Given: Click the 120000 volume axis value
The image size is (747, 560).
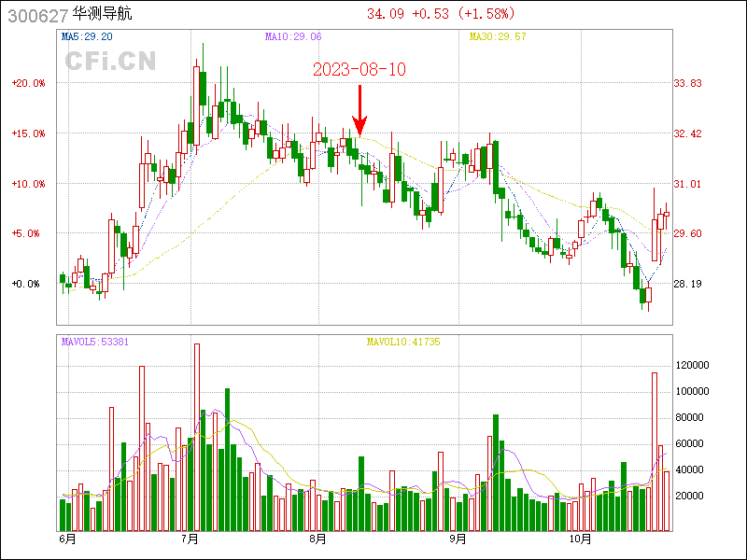Looking at the screenshot, I should (693, 365).
